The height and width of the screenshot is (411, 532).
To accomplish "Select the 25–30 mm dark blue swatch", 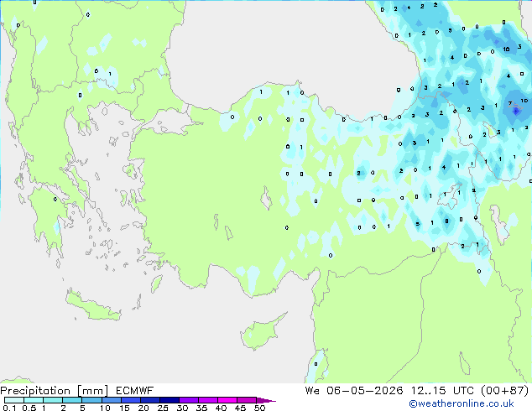I will click(x=169, y=400).
